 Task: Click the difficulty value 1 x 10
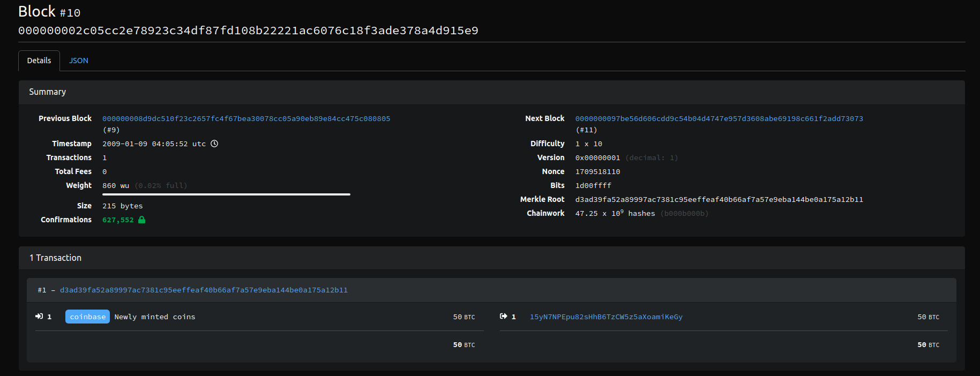(x=589, y=144)
